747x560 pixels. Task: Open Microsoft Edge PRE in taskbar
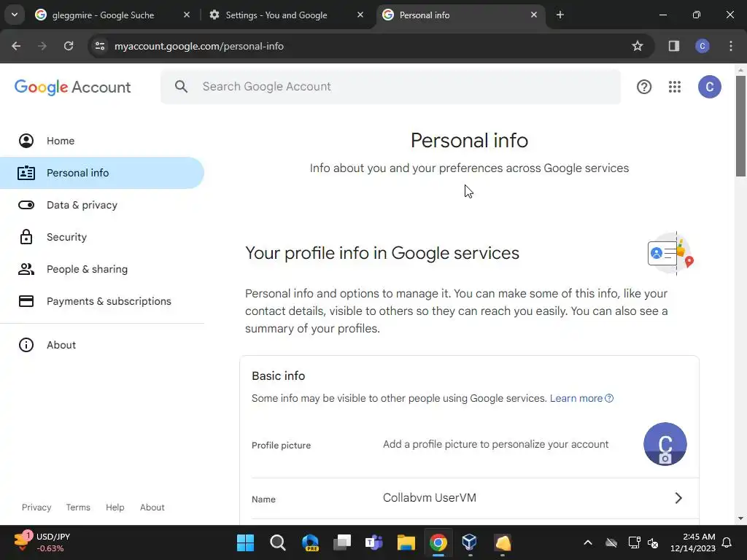309,542
